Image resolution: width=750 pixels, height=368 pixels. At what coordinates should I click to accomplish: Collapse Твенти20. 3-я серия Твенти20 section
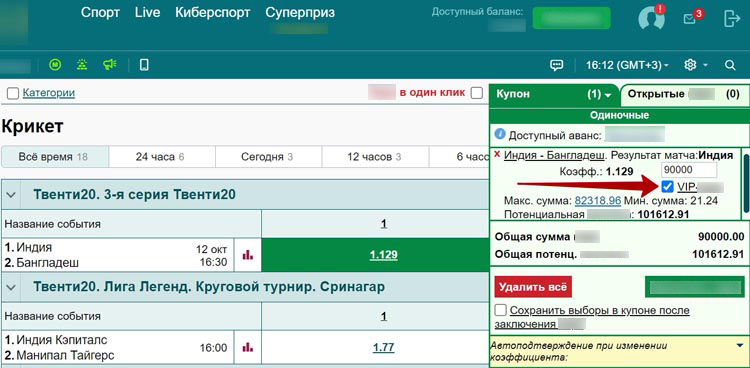coord(11,195)
